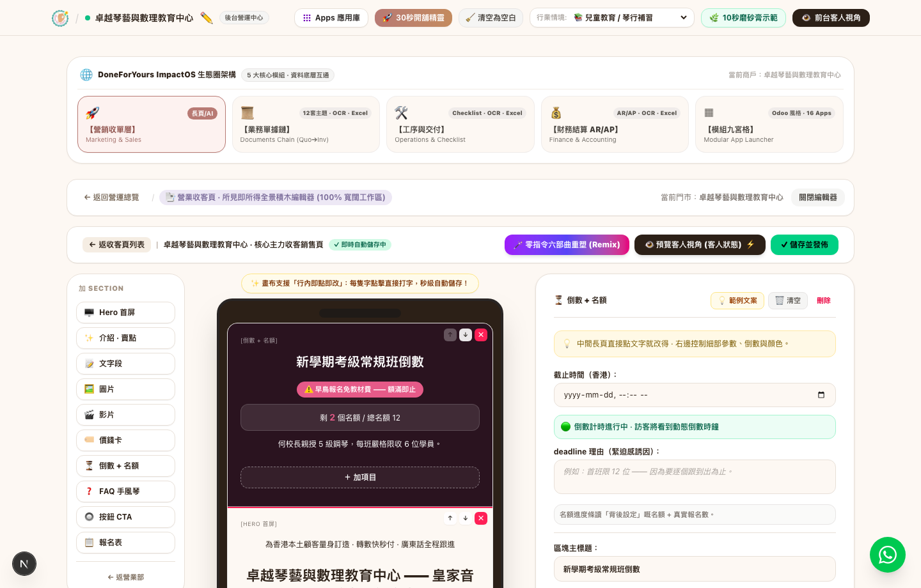The image size is (921, 588).
Task: Move the countdown section up with arrow
Action: [450, 335]
